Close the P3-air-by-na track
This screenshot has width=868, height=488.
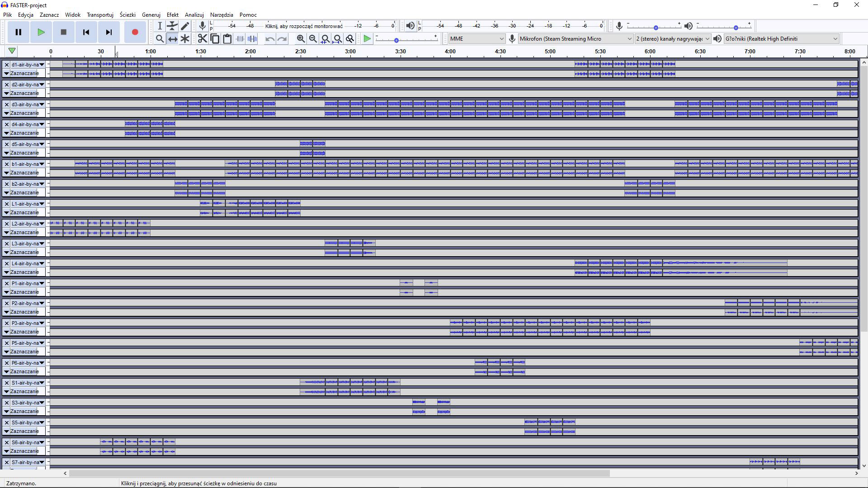[6, 323]
